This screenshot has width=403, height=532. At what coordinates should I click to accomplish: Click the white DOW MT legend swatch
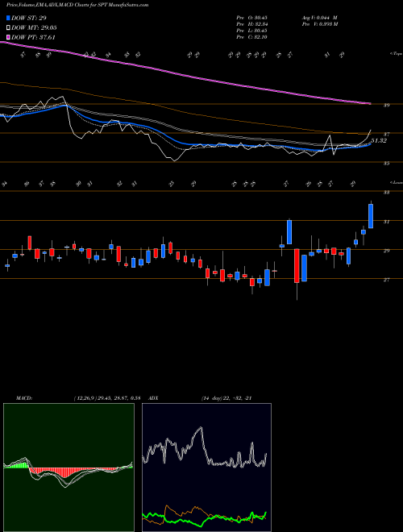8,28
